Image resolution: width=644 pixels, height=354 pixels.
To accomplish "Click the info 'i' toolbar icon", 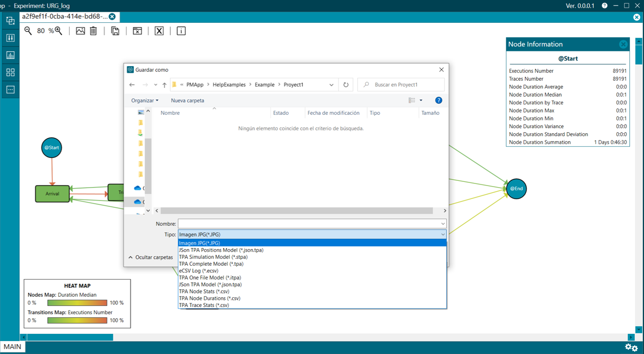I will coord(181,31).
